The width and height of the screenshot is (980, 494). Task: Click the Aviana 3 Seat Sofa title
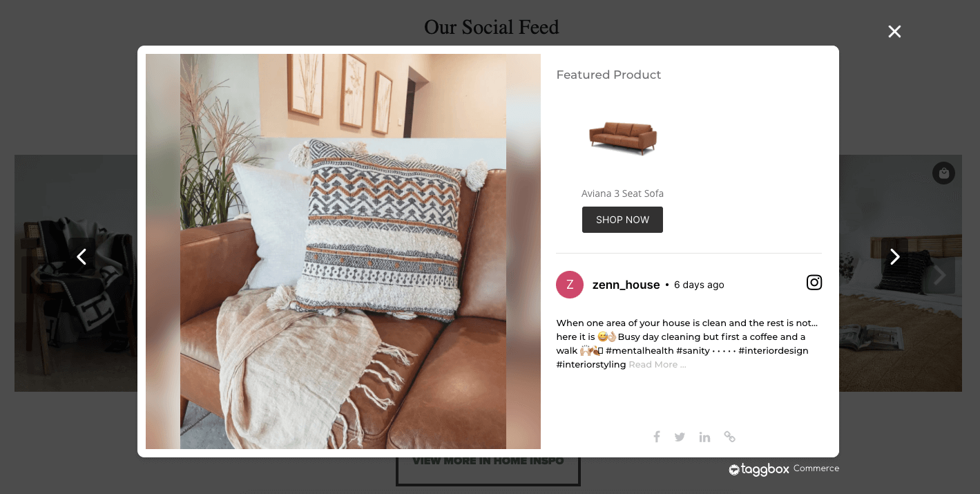[x=622, y=193]
